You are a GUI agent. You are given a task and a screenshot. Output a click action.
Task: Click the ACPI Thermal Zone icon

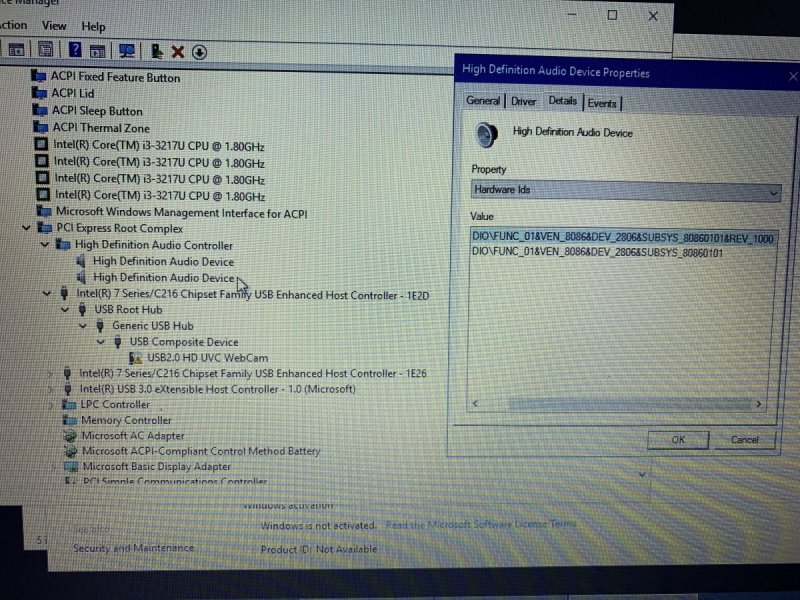[x=40, y=127]
